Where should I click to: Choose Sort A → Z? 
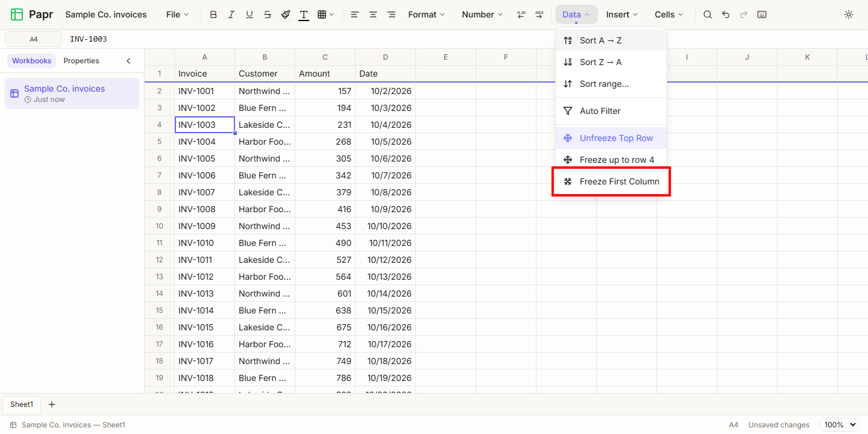611,40
